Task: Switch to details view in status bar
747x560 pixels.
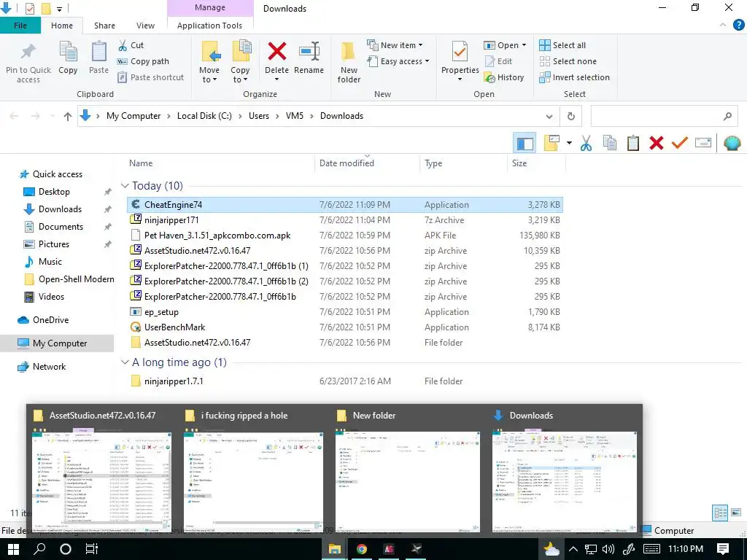Action: pos(720,513)
